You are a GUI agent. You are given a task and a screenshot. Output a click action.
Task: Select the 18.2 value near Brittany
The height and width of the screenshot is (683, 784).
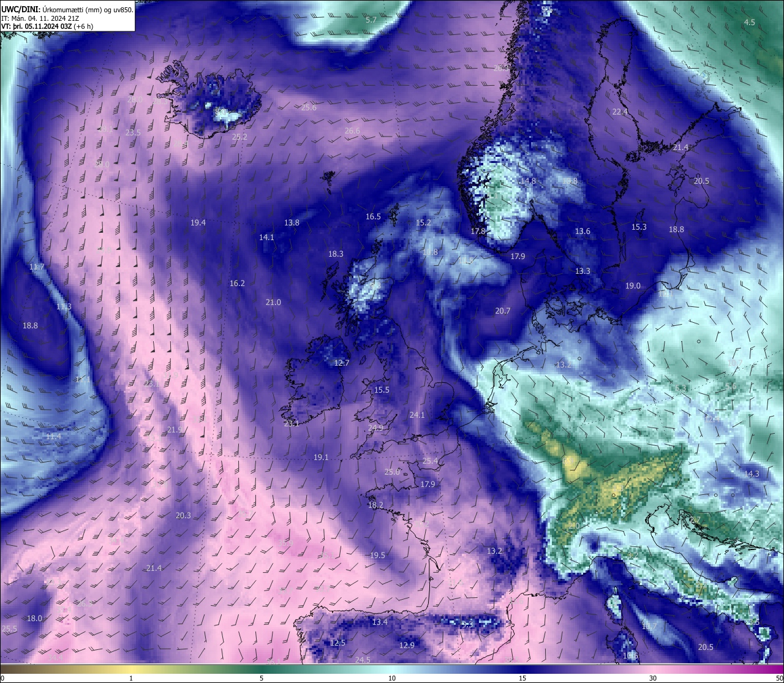[x=375, y=505]
